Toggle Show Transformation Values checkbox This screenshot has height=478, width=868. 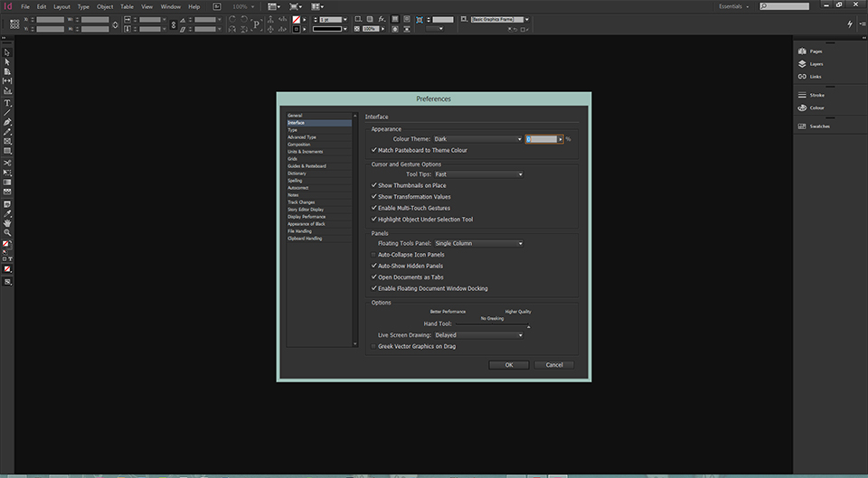coord(374,196)
